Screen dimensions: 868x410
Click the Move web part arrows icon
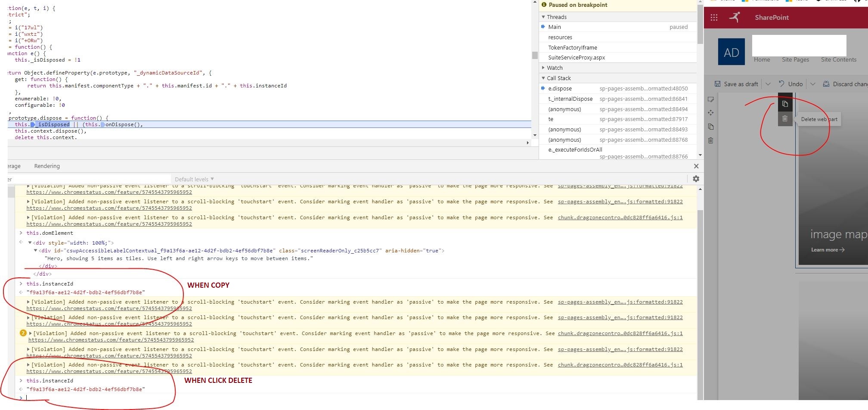(x=710, y=113)
